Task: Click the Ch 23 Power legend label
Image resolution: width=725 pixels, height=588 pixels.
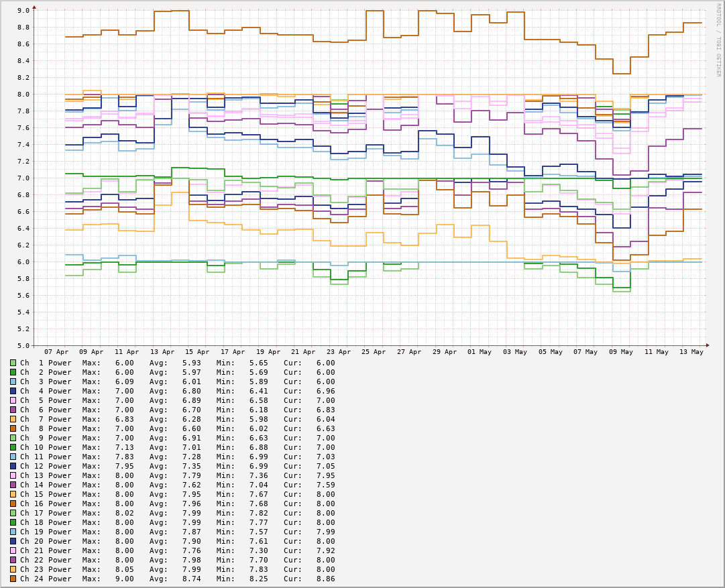Action: click(x=46, y=569)
